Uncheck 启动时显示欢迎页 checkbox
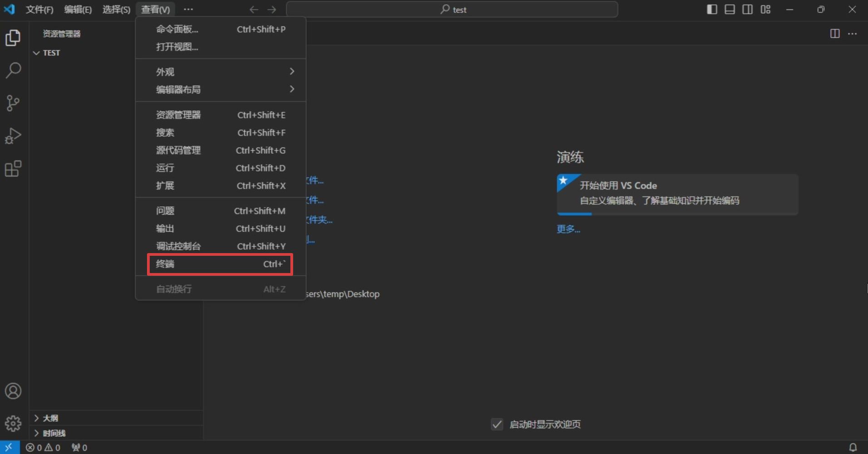Viewport: 868px width, 454px height. 497,425
